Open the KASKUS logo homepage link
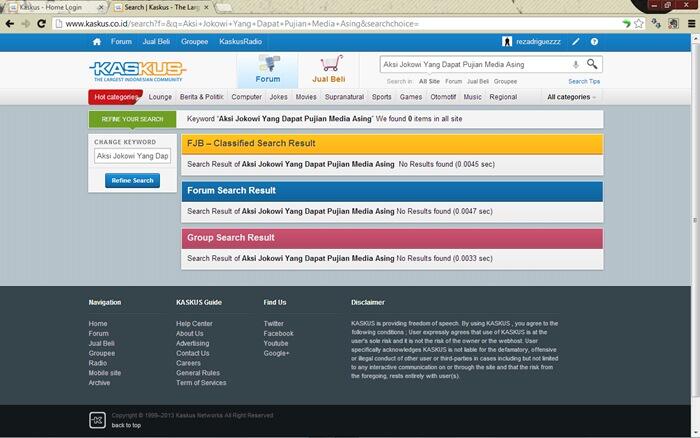 tap(138, 71)
